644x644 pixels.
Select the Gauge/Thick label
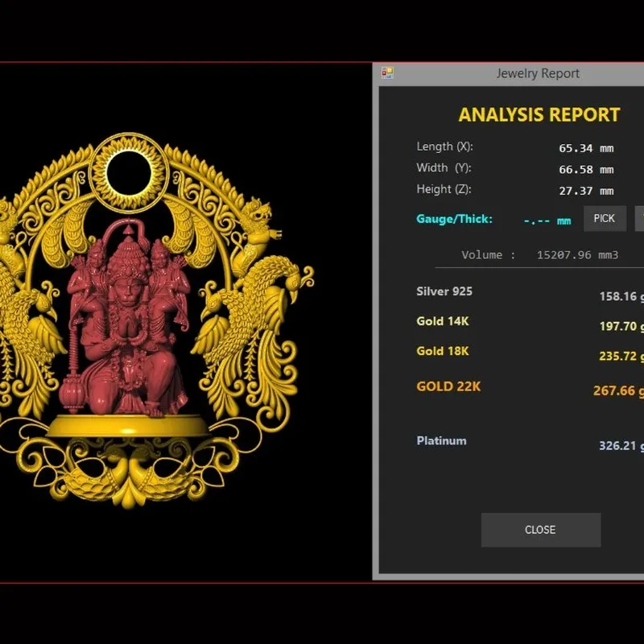point(454,219)
